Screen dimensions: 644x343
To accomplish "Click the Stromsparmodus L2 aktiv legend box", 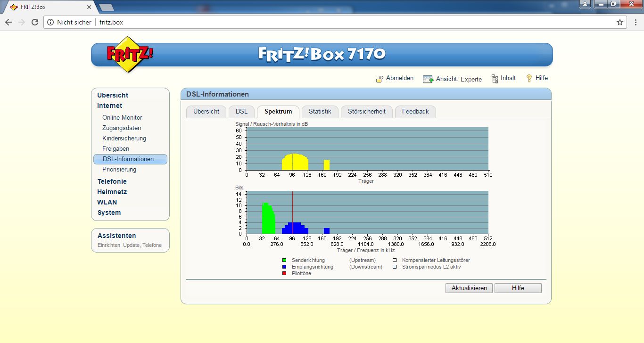I will tap(395, 267).
